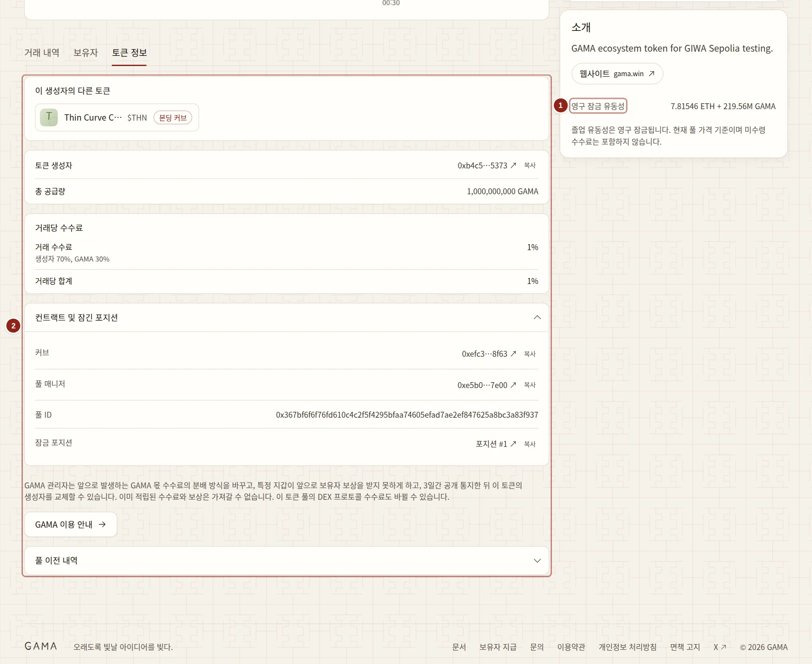The width and height of the screenshot is (812, 664).
Task: Switch to the 보유자 tab
Action: (86, 52)
